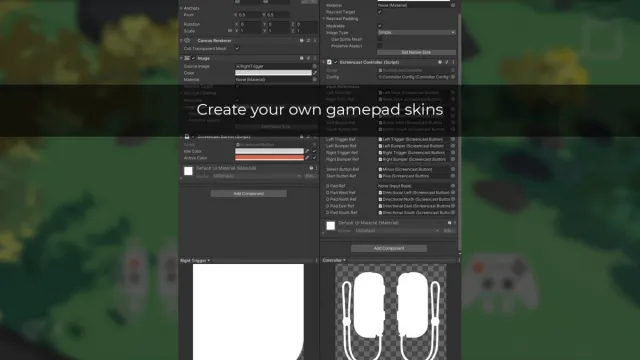
Task: Expand Raycast Padding foldout
Action: [x=324, y=19]
